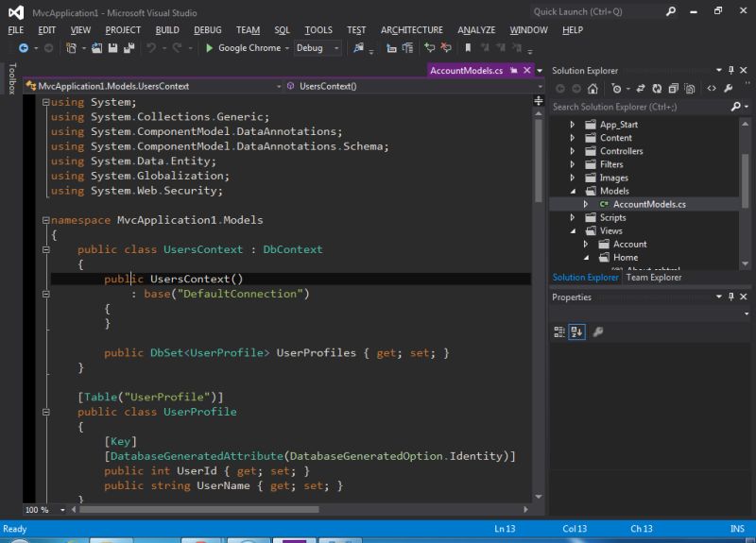Open the DEBUG menu
The width and height of the screenshot is (756, 543).
[208, 30]
